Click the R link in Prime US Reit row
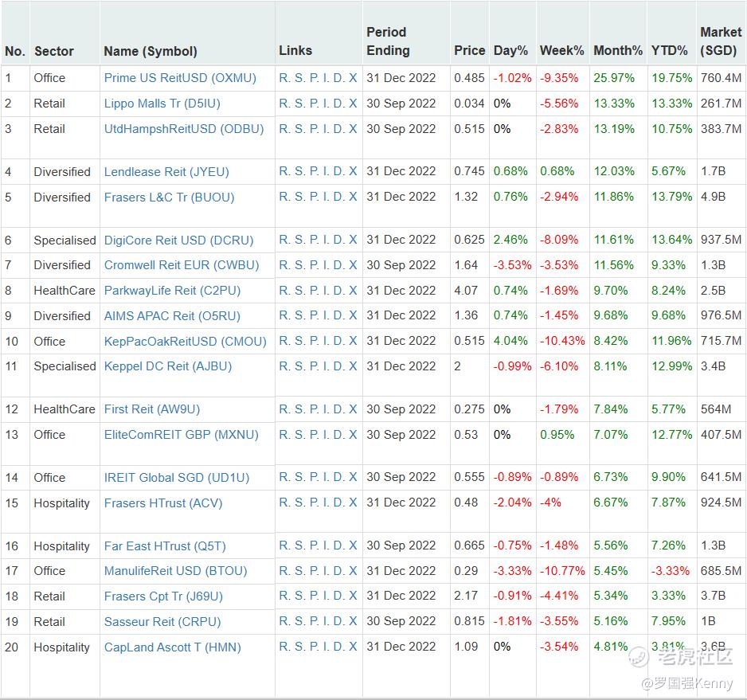Viewport: 747px width, 700px height. point(284,78)
